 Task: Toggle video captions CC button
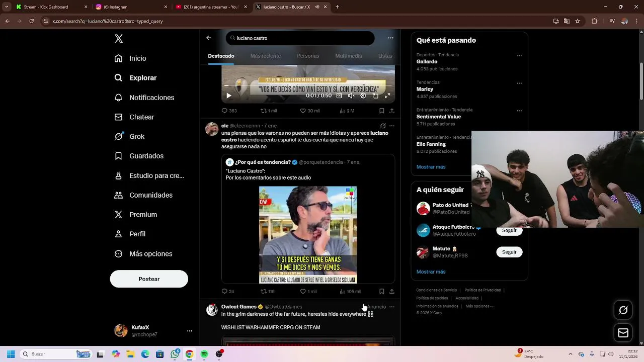click(339, 96)
